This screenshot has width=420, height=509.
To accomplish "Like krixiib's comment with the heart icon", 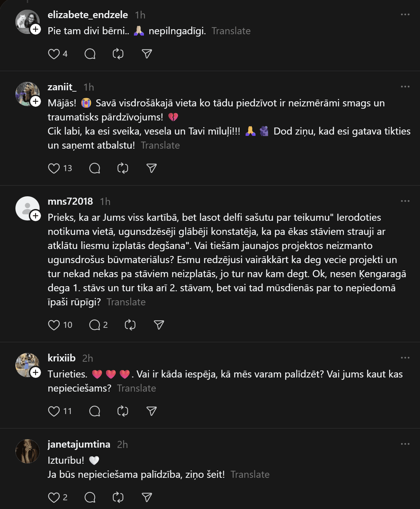I will 54,411.
